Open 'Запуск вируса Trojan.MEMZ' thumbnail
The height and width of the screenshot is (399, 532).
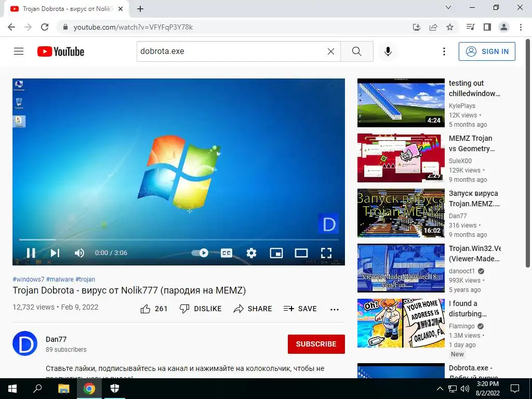[401, 213]
